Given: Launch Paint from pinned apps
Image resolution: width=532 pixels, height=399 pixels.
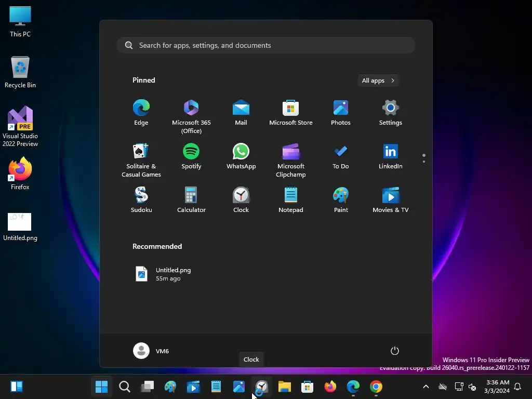Looking at the screenshot, I should click(x=341, y=200).
